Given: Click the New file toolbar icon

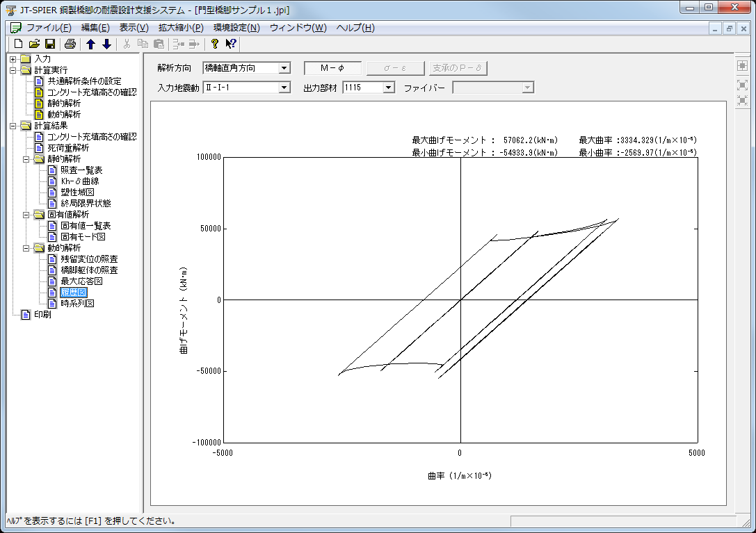Looking at the screenshot, I should tap(19, 44).
